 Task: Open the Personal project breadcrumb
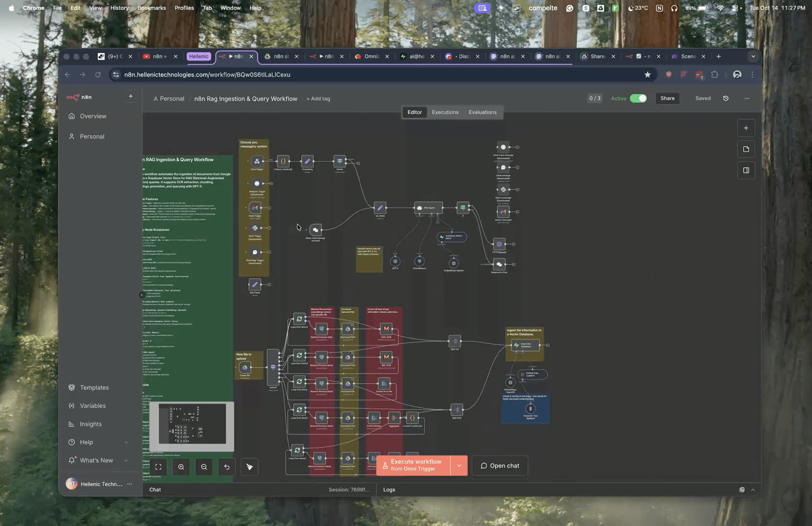169,99
